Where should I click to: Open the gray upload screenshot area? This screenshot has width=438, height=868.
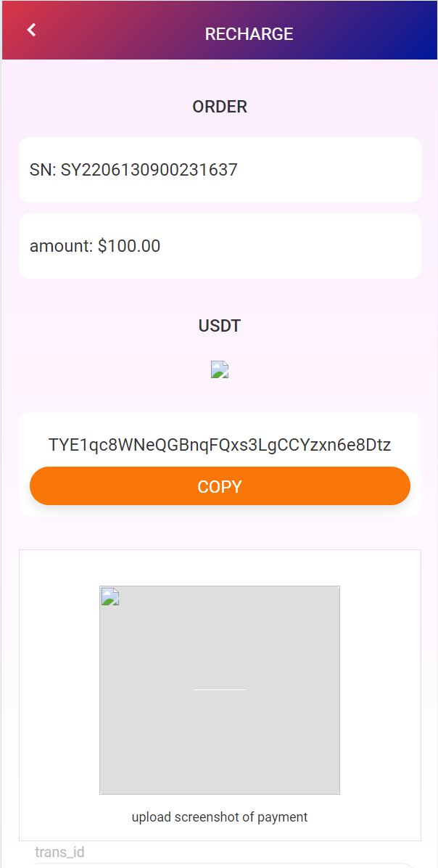tap(220, 689)
